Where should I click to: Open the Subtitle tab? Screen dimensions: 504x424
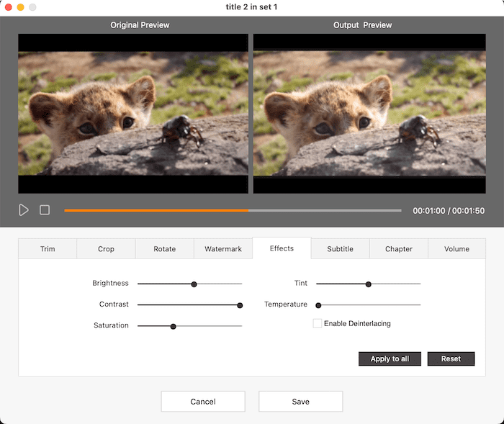[x=341, y=249]
